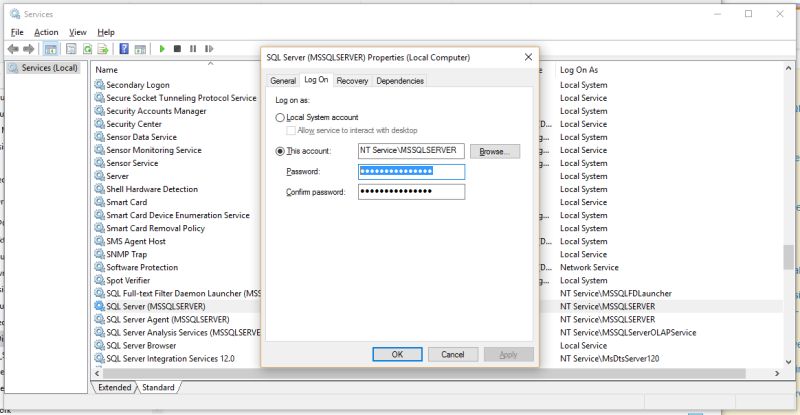800x415 pixels.
Task: Switch to the General tab
Action: 283,81
